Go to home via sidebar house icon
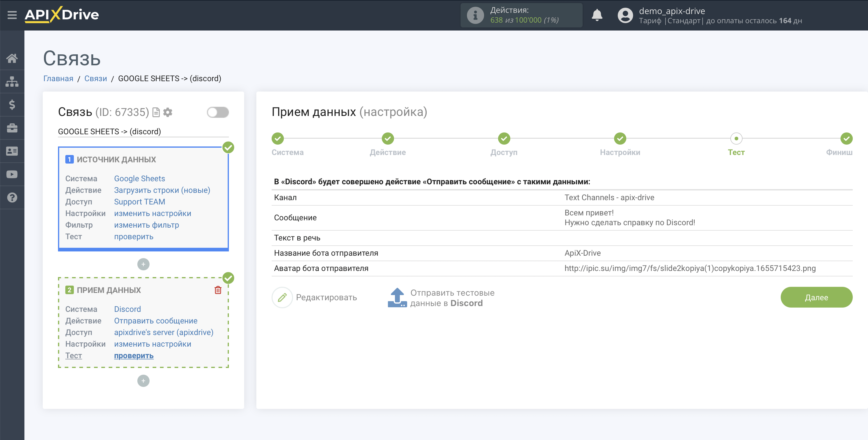Image resolution: width=868 pixels, height=440 pixels. coord(12,58)
